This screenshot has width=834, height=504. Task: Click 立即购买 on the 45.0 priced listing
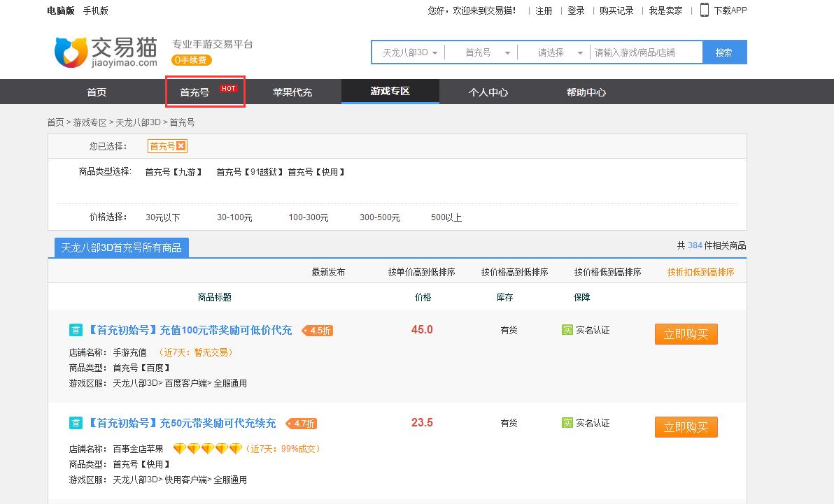coord(685,334)
